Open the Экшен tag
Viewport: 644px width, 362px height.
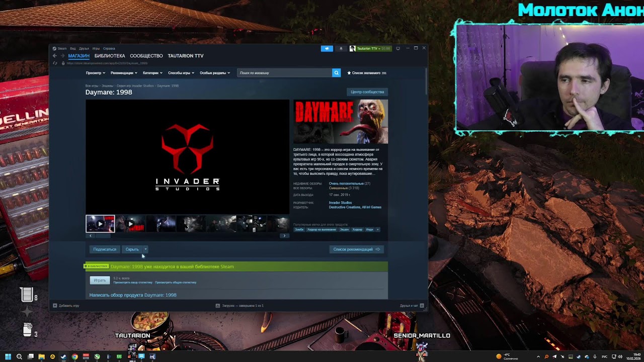(x=344, y=230)
